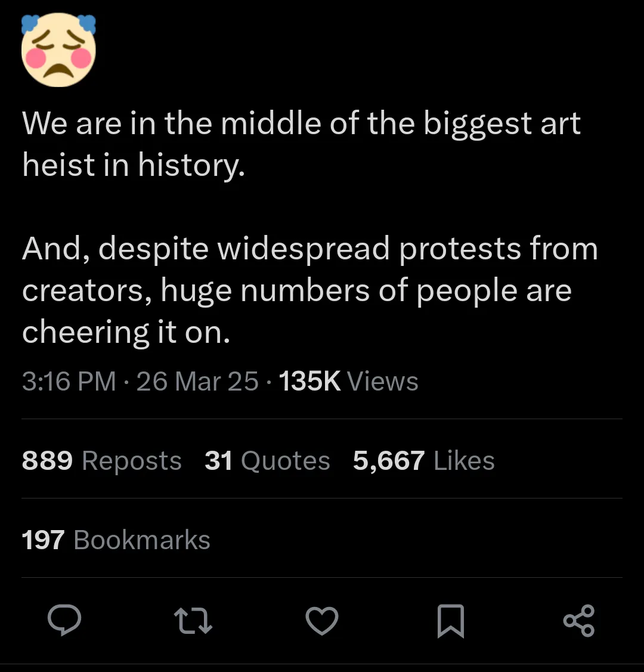The height and width of the screenshot is (672, 644).
Task: Click the 3:16 PM timestamp
Action: [69, 382]
